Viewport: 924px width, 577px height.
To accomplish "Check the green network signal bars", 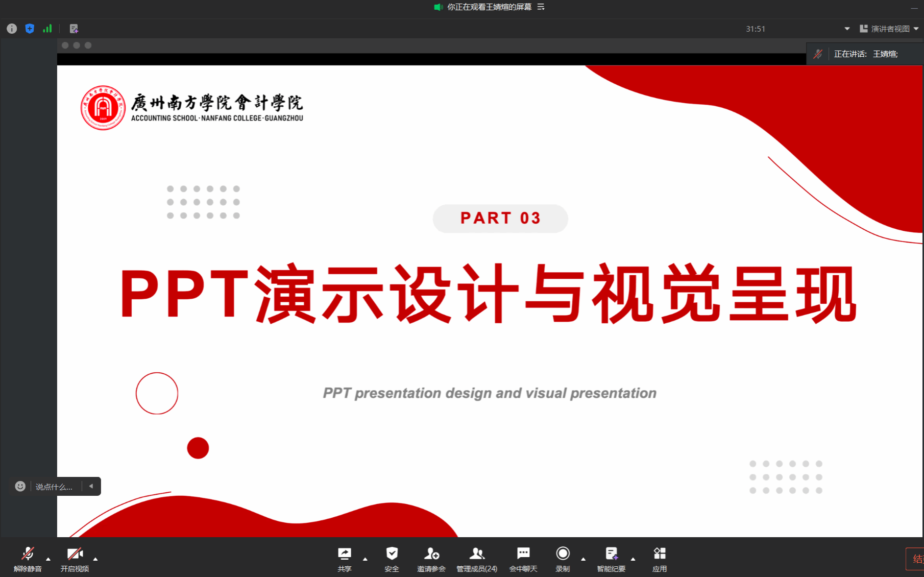I will click(x=47, y=29).
